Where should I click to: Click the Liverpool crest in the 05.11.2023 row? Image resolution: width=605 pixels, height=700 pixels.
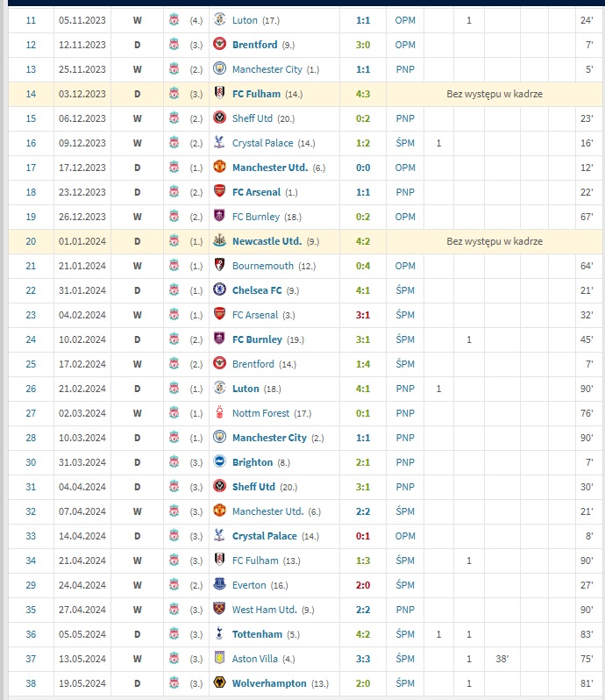coord(174,20)
